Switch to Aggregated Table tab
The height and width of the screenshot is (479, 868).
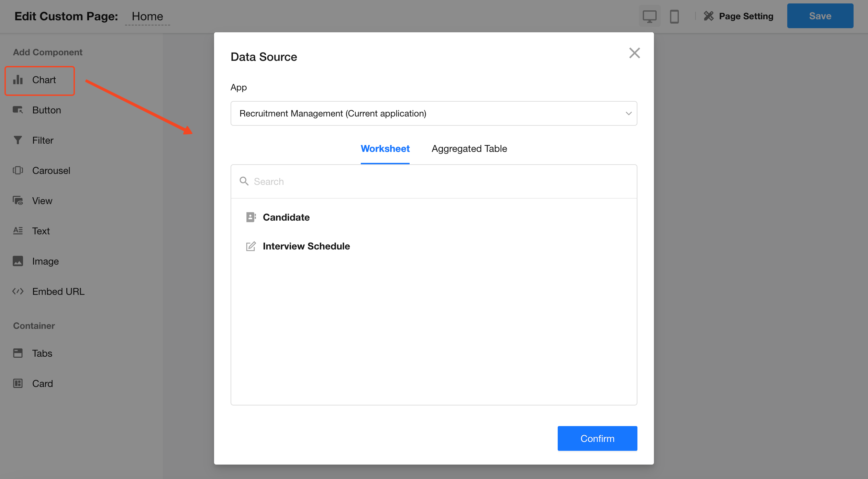(469, 149)
